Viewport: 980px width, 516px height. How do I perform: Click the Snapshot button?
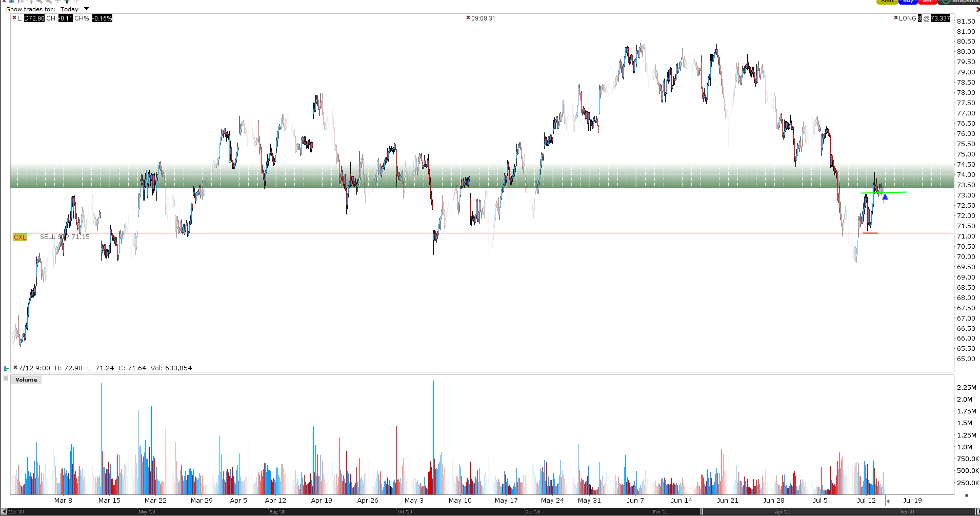click(959, 2)
